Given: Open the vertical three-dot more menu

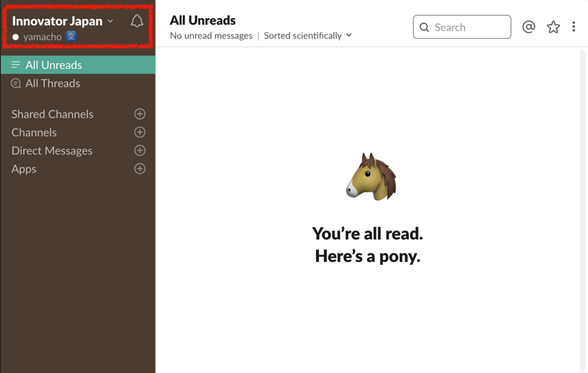Looking at the screenshot, I should (x=573, y=27).
